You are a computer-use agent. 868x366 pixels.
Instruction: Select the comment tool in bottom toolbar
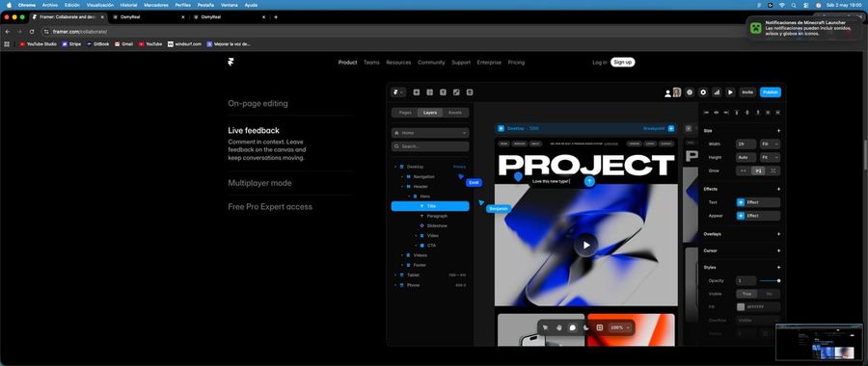pyautogui.click(x=572, y=327)
